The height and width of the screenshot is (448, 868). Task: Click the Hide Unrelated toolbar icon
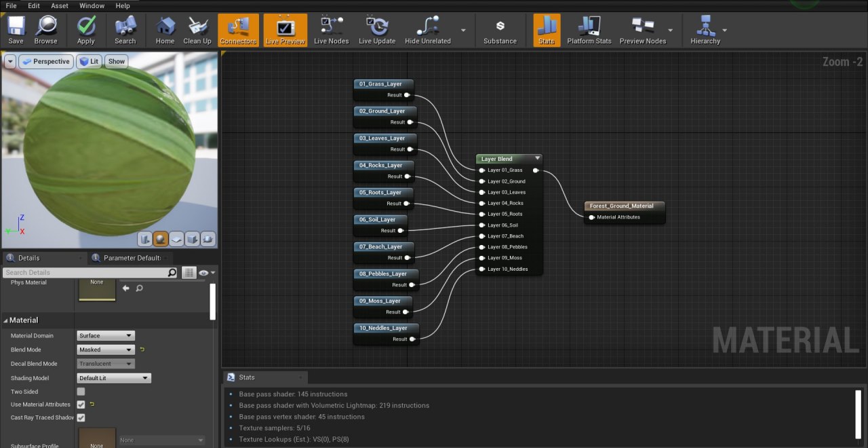(x=428, y=30)
